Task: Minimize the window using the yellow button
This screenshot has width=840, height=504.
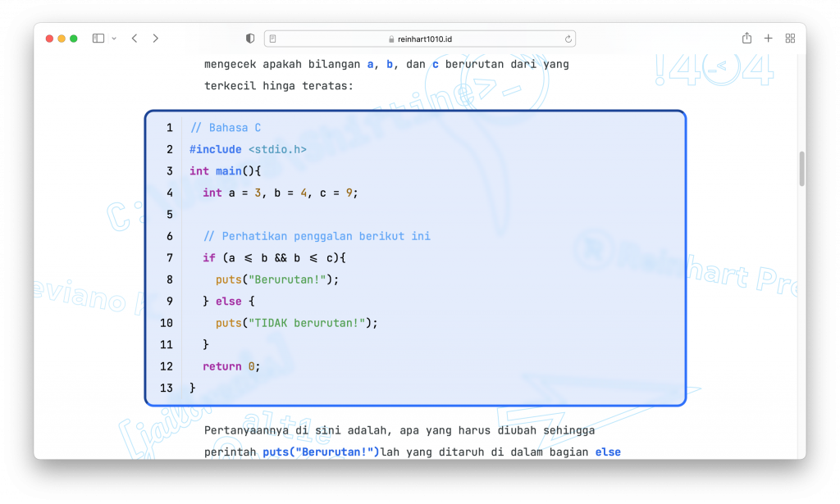Action: [x=62, y=39]
